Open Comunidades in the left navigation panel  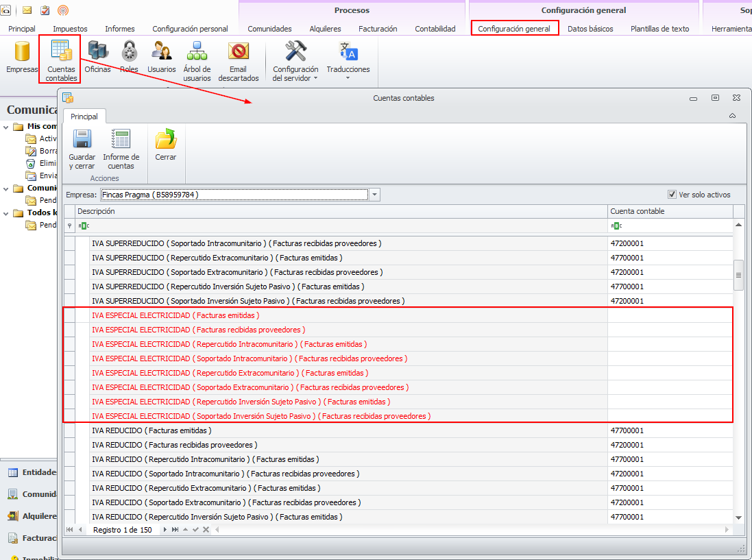(32, 494)
